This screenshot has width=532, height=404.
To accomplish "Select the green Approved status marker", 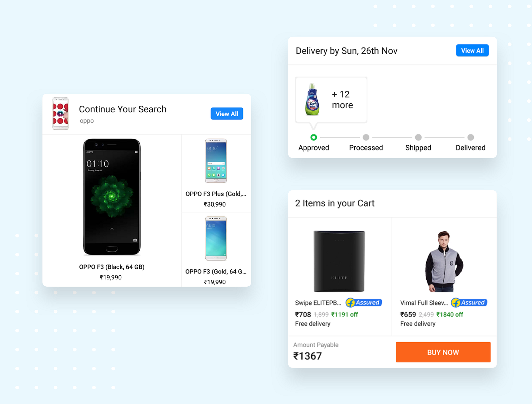I will coord(314,137).
